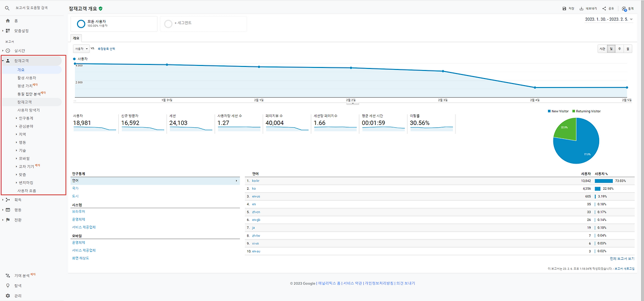Viewport: 644px width, 301px height.
Task: Open 탐색 lightbulb icon
Action: click(x=8, y=285)
